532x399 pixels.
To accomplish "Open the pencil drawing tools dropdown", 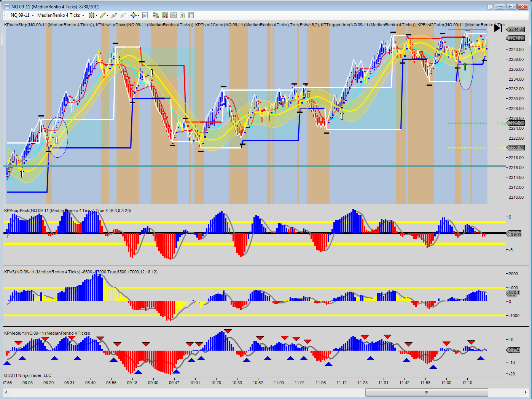I will [104, 15].
